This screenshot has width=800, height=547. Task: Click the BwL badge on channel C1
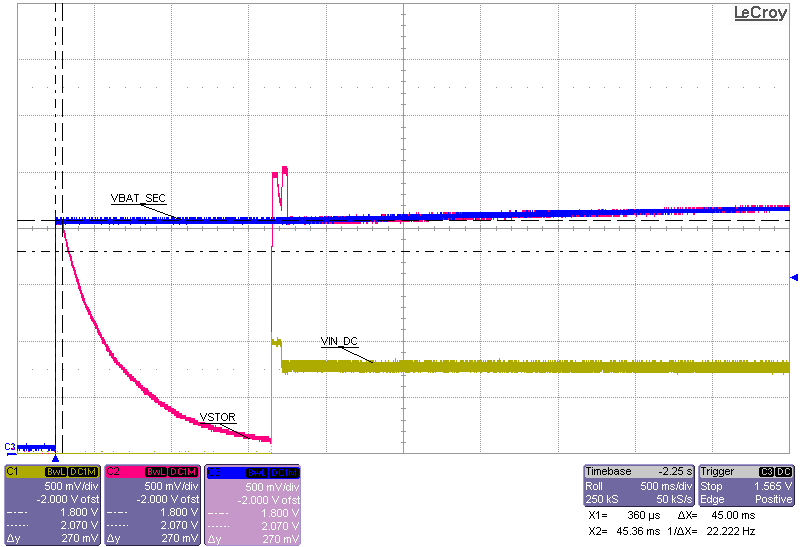pos(56,472)
